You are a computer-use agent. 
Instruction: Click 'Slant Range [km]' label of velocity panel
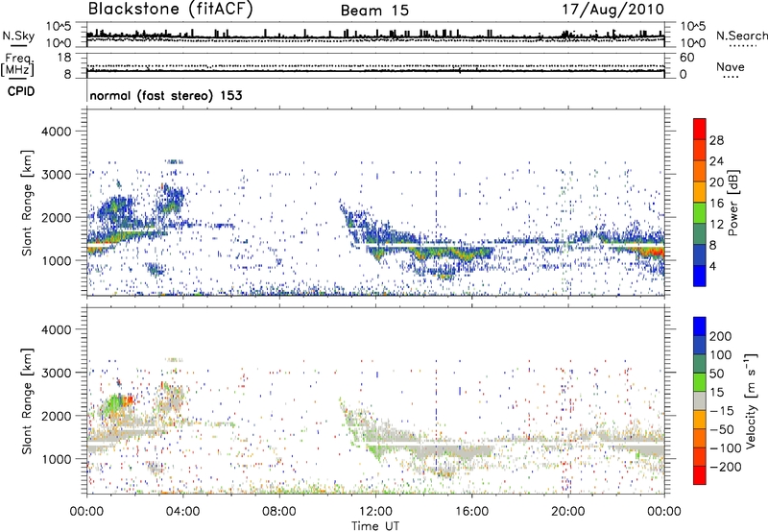pyautogui.click(x=27, y=401)
